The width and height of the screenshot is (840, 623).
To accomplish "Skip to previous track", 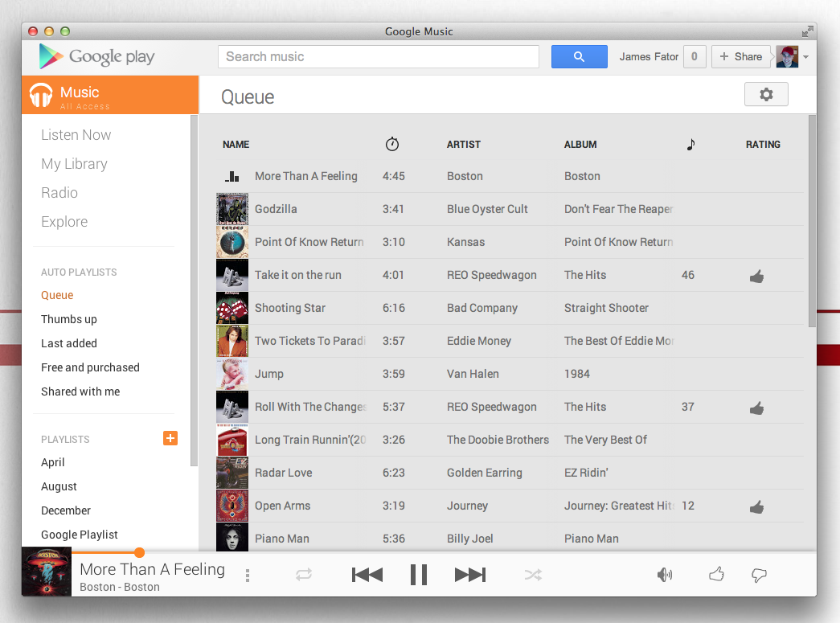I will (367, 575).
